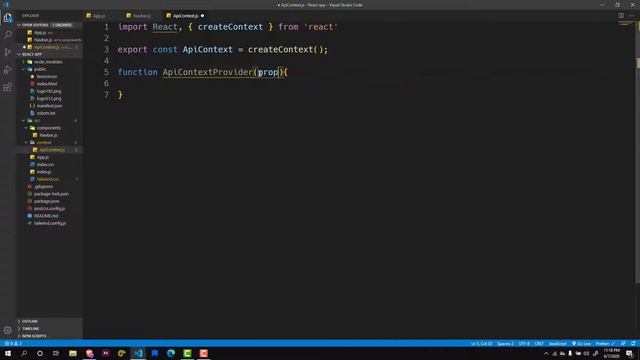Collapse the REACT APP folder section

pos(49,54)
